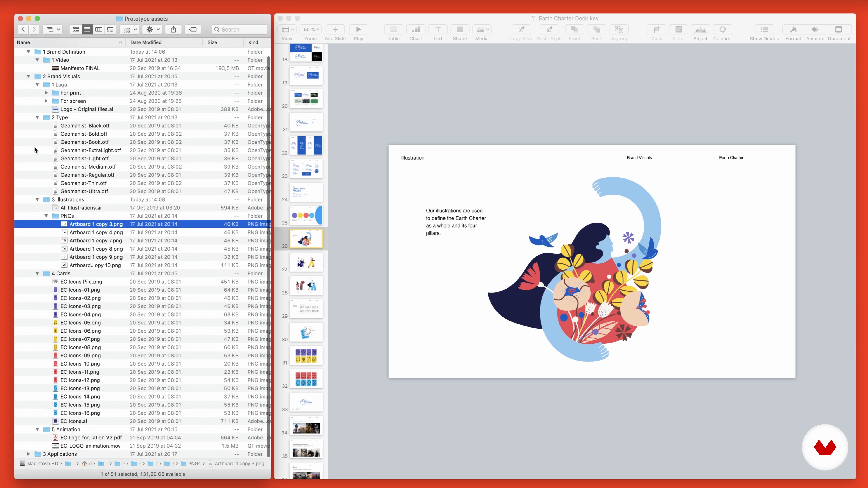Viewport: 868px width, 488px height.
Task: Click the Finder back navigation arrow
Action: pos(23,29)
